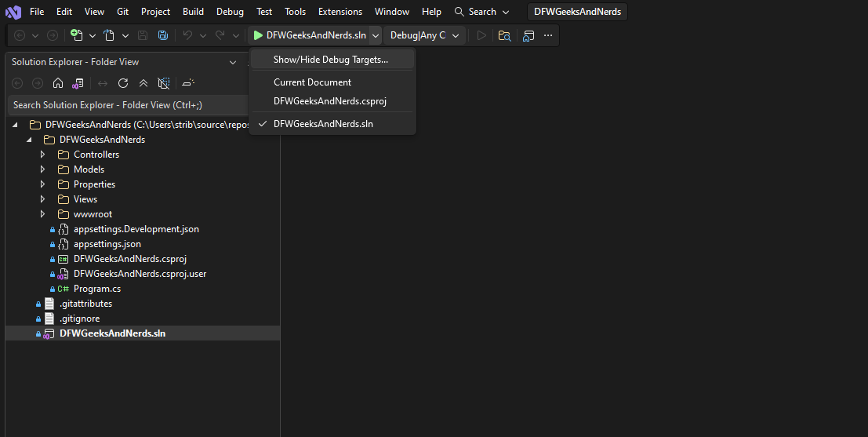Click Collapse All icon in Solution Explorer
Viewport: 868px width, 437px height.
[143, 83]
